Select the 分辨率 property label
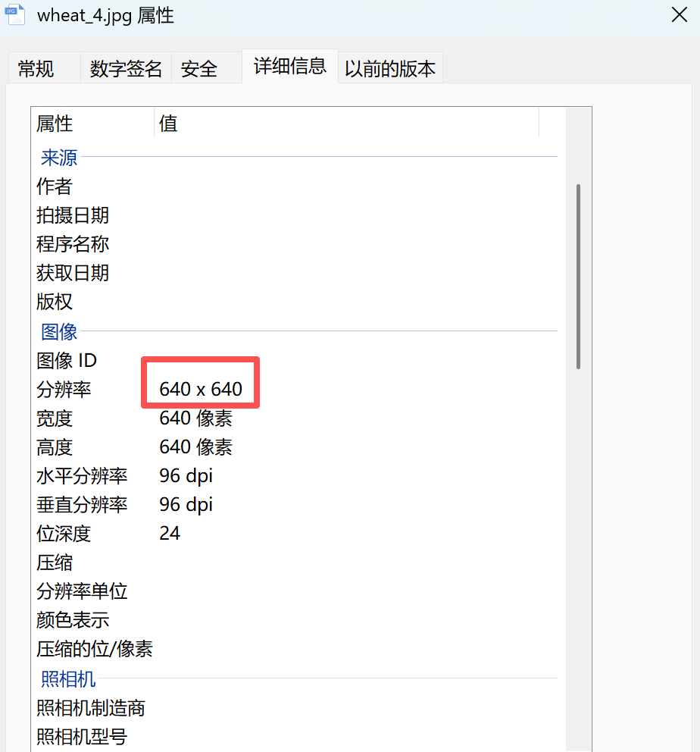 [x=64, y=390]
